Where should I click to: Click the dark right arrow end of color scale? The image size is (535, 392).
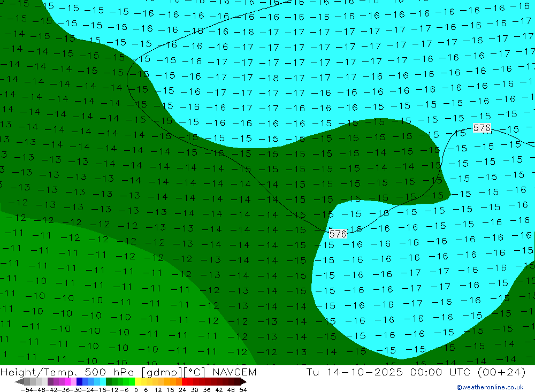point(243,381)
